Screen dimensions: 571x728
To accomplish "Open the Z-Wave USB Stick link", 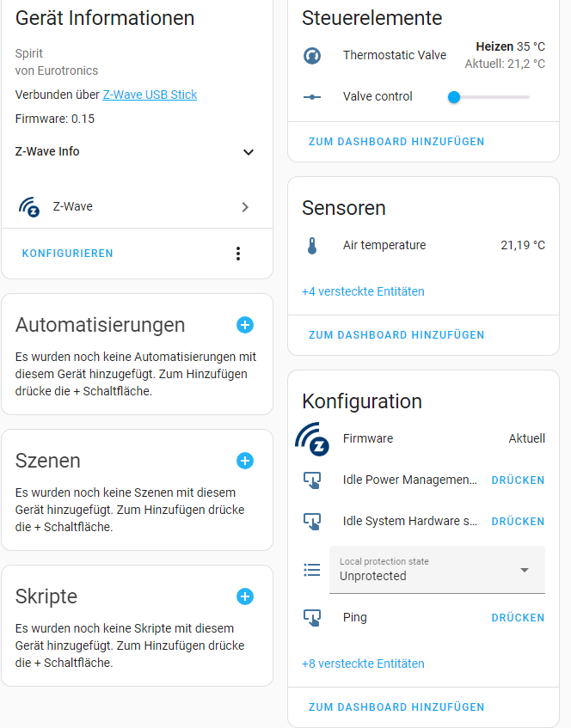I will [150, 95].
